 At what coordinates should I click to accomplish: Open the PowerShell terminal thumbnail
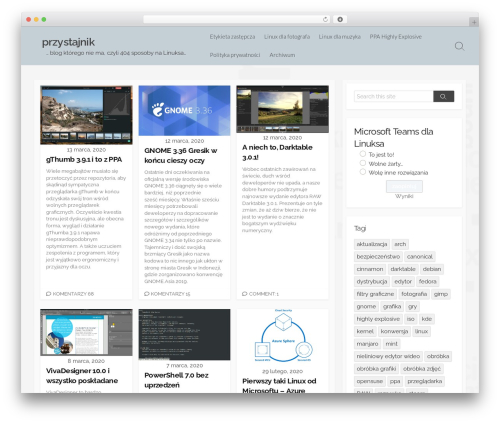coord(184,334)
